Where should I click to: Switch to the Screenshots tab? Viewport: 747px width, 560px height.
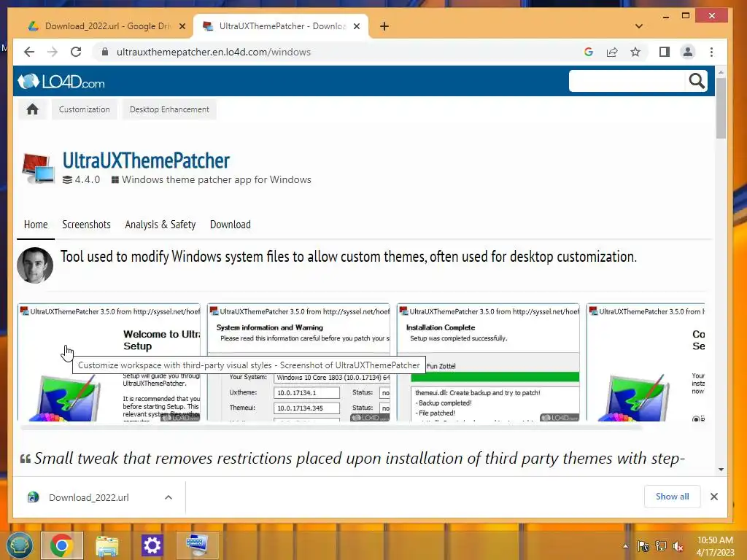pos(86,225)
